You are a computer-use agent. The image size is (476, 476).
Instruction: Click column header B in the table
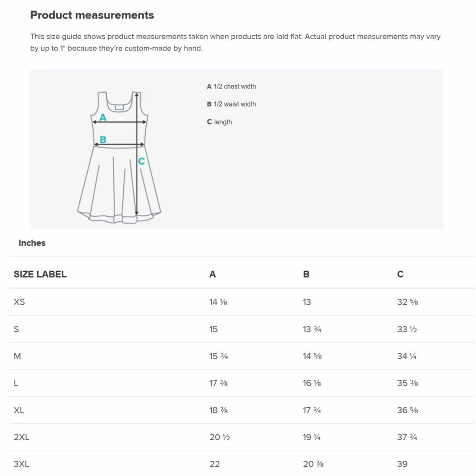[306, 274]
